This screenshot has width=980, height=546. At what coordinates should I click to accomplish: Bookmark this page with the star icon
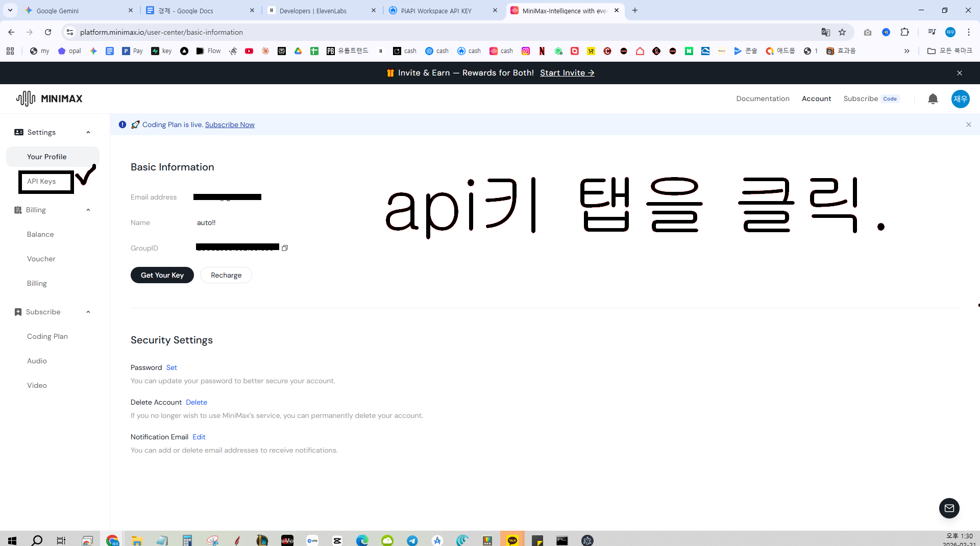(x=842, y=32)
